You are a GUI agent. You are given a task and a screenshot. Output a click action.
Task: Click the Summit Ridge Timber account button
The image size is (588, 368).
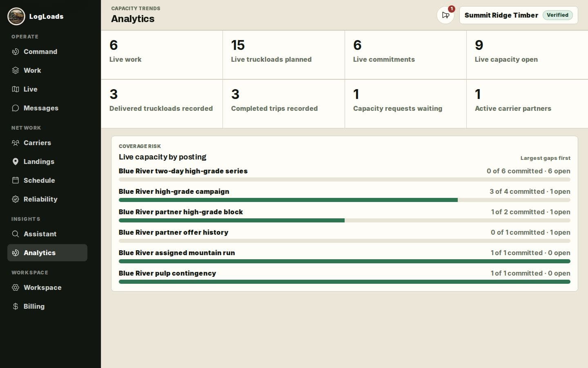[x=519, y=15]
